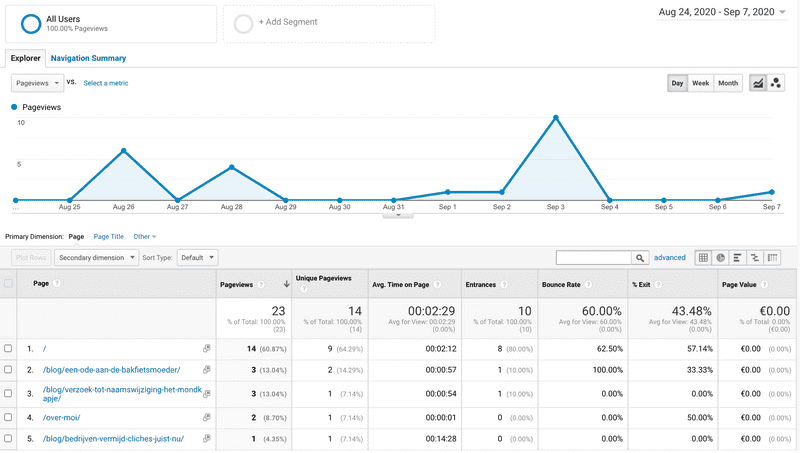This screenshot has height=453, width=800.
Task: Click the Pageviews legend dot
Action: (x=14, y=107)
